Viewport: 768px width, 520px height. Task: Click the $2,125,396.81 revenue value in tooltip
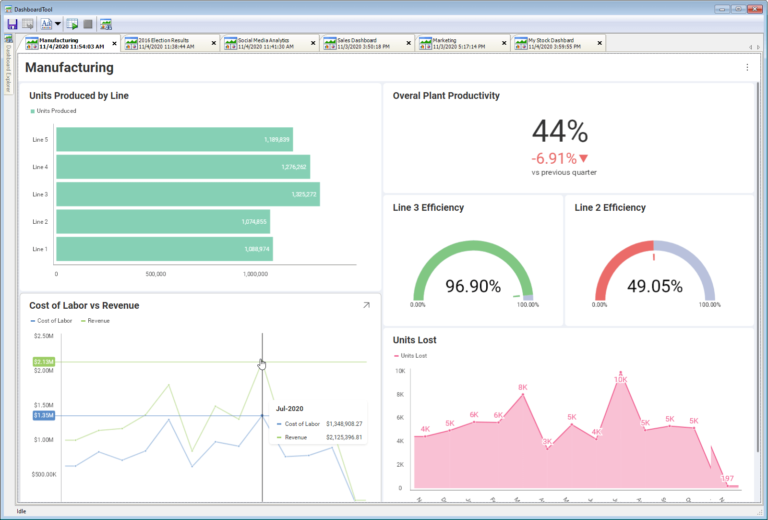pyautogui.click(x=344, y=437)
